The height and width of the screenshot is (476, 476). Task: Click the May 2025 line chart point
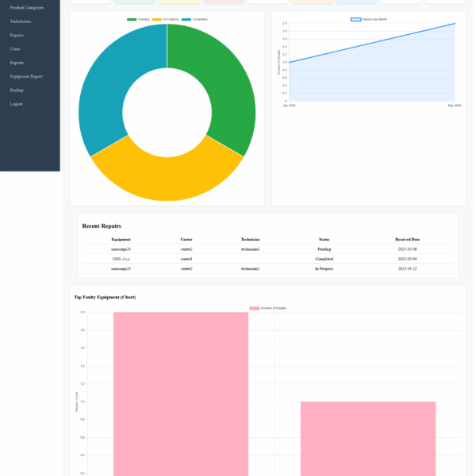[x=455, y=24]
